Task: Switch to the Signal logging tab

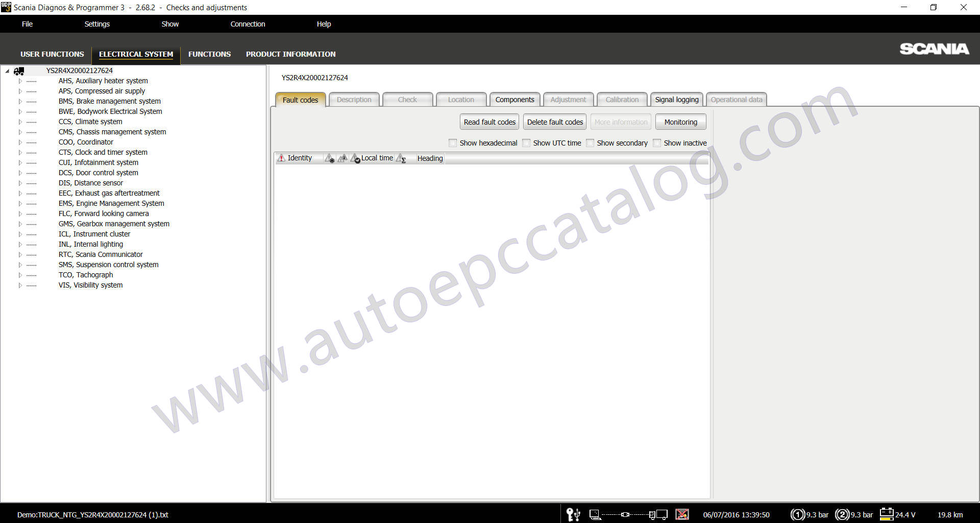Action: (x=676, y=100)
